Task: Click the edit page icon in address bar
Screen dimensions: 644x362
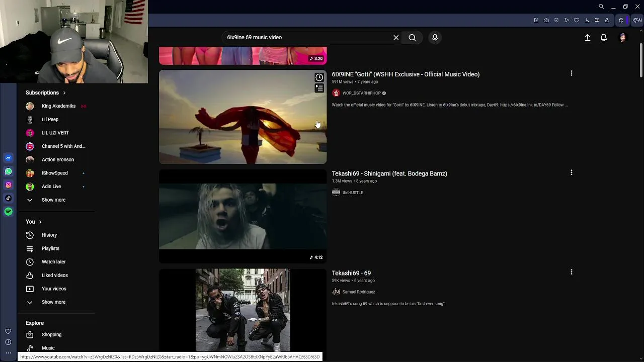Action: coord(536,20)
